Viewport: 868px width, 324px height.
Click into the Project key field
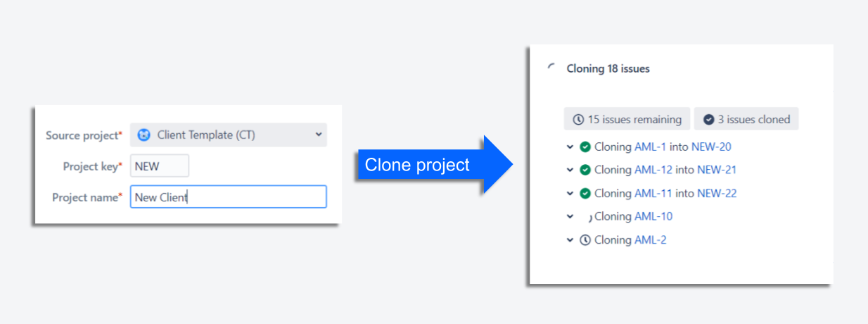[x=160, y=166]
